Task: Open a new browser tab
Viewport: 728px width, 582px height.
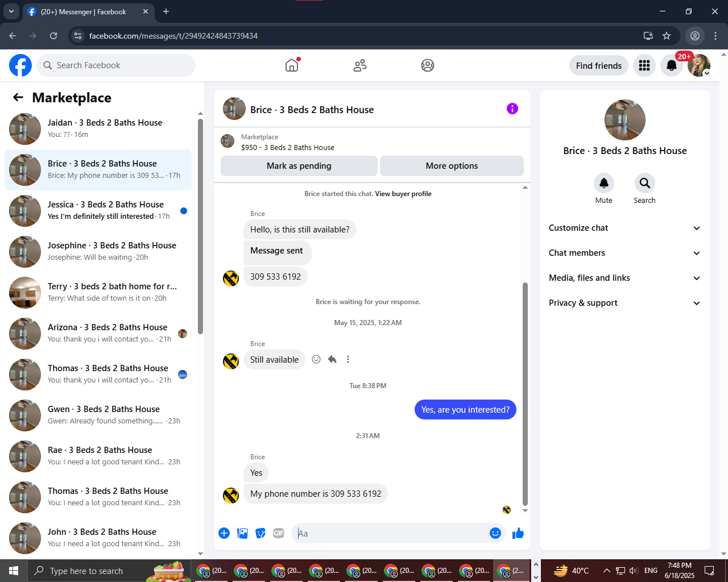Action: tap(166, 11)
